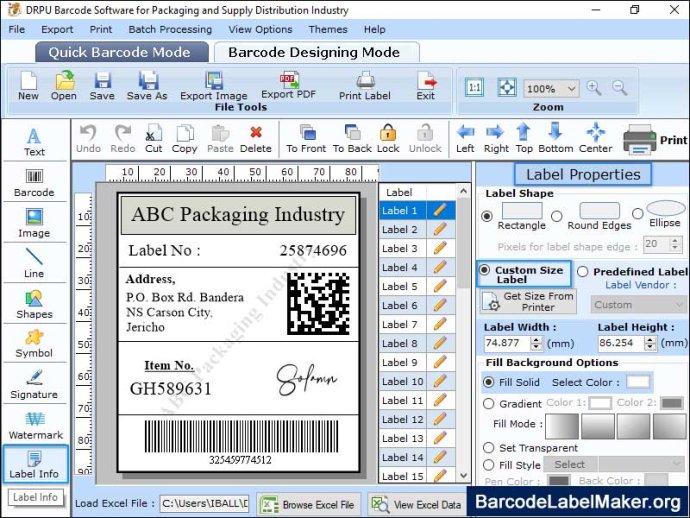This screenshot has width=690, height=518.
Task: Open a file using the Open icon
Action: click(x=64, y=81)
